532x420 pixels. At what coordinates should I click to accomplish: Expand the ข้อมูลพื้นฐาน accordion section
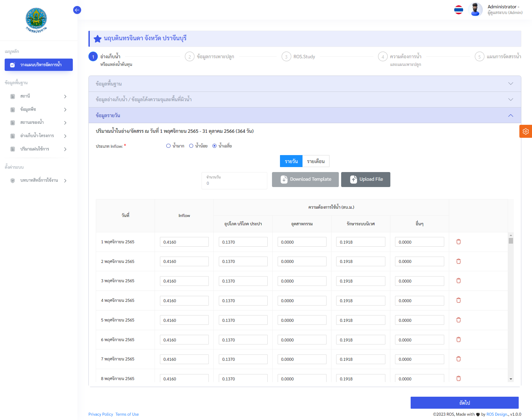tap(305, 84)
